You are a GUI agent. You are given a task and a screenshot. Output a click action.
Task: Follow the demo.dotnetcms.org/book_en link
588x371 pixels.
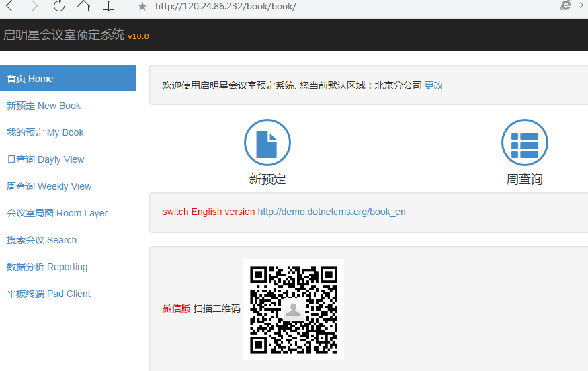[x=331, y=212]
